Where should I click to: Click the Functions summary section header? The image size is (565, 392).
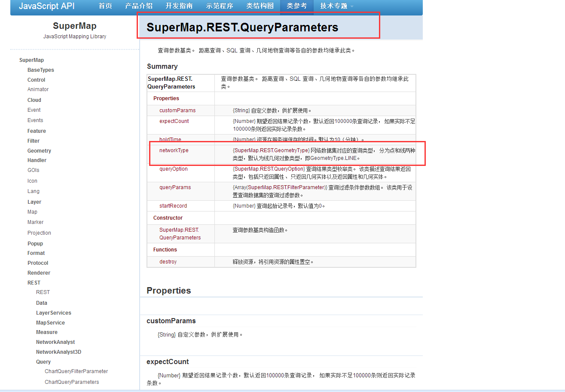pyautogui.click(x=165, y=250)
